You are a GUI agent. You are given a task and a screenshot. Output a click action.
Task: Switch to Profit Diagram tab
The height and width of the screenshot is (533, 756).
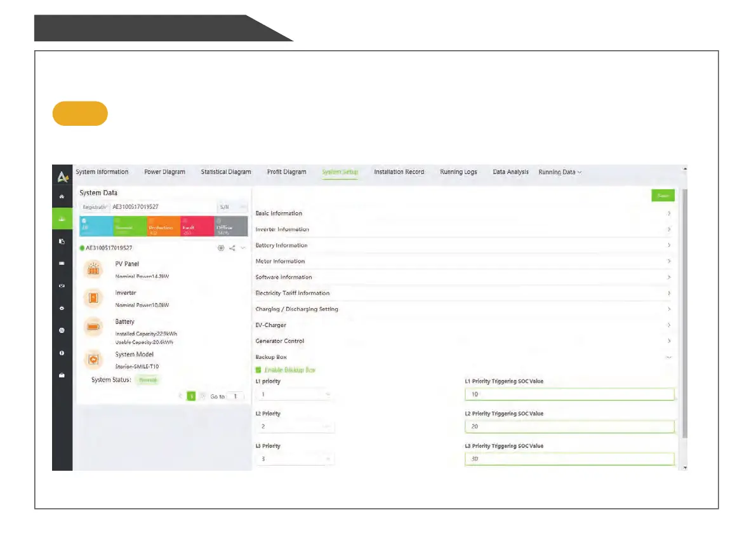[286, 172]
